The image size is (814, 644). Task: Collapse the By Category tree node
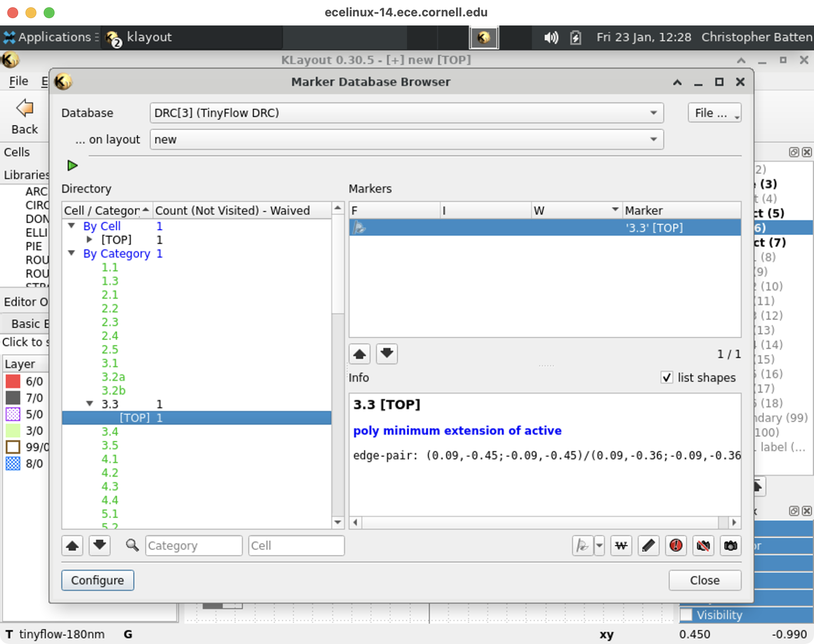72,253
